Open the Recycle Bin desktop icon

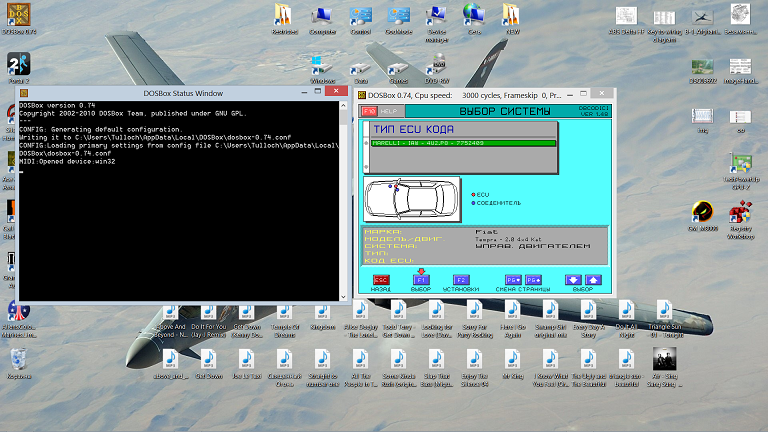pyautogui.click(x=19, y=360)
